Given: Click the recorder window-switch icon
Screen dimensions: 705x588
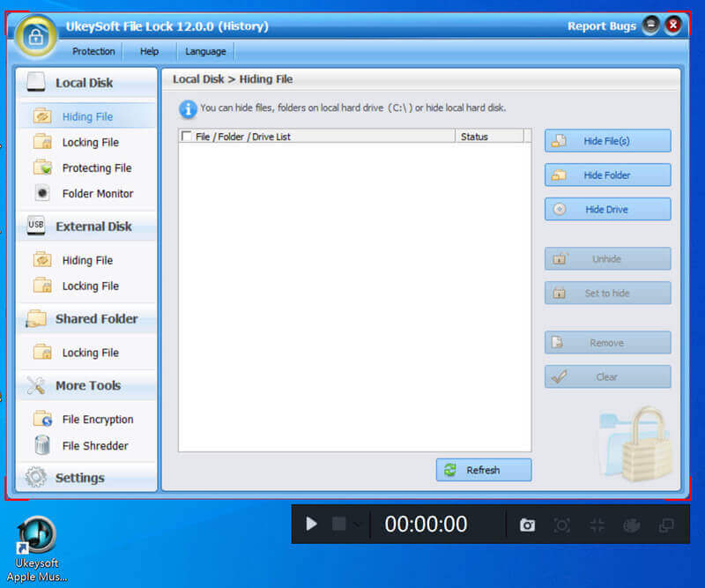Looking at the screenshot, I should pyautogui.click(x=666, y=525).
